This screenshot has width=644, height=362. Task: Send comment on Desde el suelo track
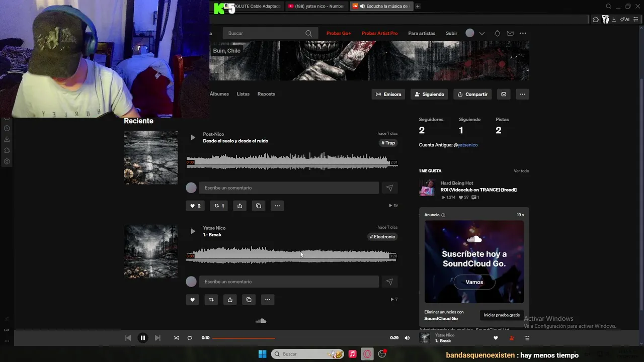pos(389,188)
